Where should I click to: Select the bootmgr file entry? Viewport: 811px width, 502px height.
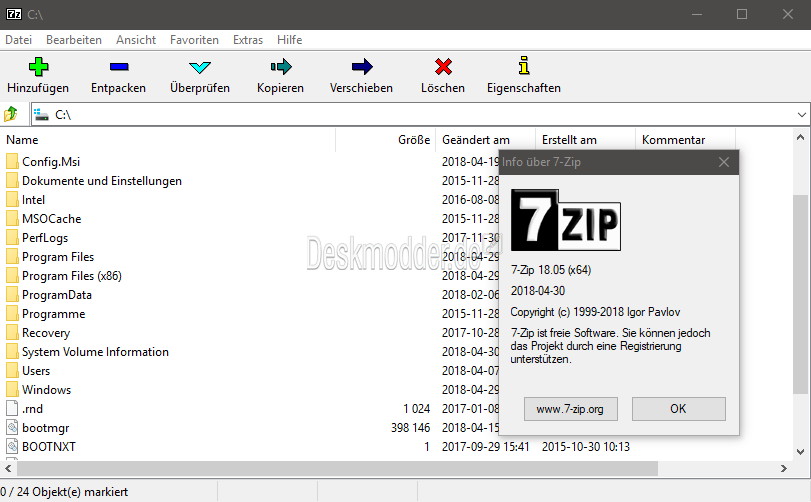46,428
